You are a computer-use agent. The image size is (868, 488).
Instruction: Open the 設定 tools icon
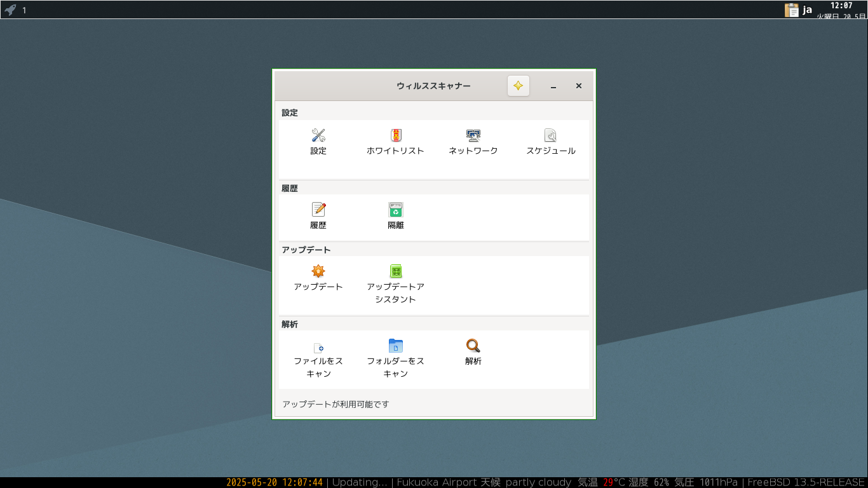pyautogui.click(x=318, y=135)
